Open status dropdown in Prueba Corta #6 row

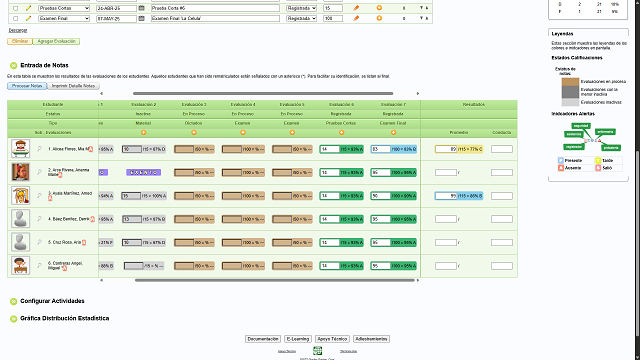click(x=301, y=8)
